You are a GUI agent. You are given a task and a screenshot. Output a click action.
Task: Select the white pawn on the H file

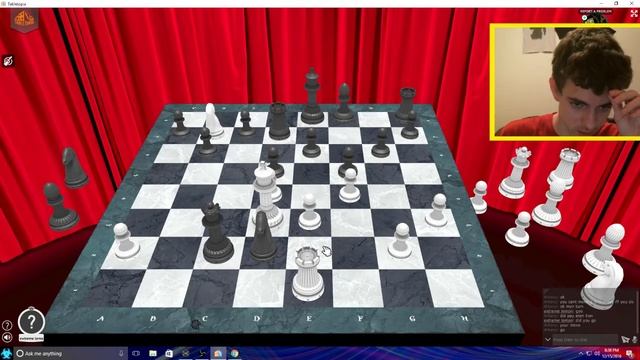tap(438, 210)
